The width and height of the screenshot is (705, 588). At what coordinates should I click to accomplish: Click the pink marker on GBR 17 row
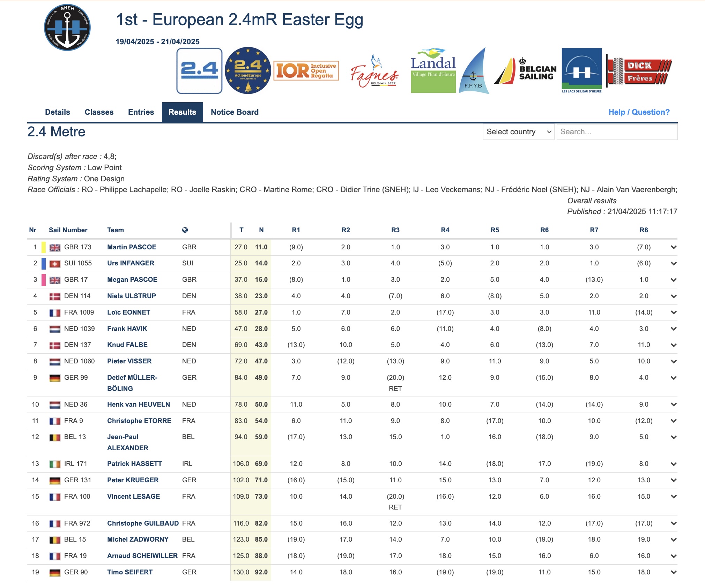[44, 280]
